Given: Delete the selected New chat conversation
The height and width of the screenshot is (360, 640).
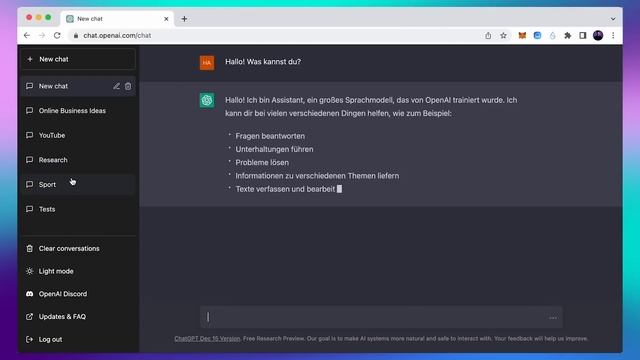Looking at the screenshot, I should pos(128,86).
